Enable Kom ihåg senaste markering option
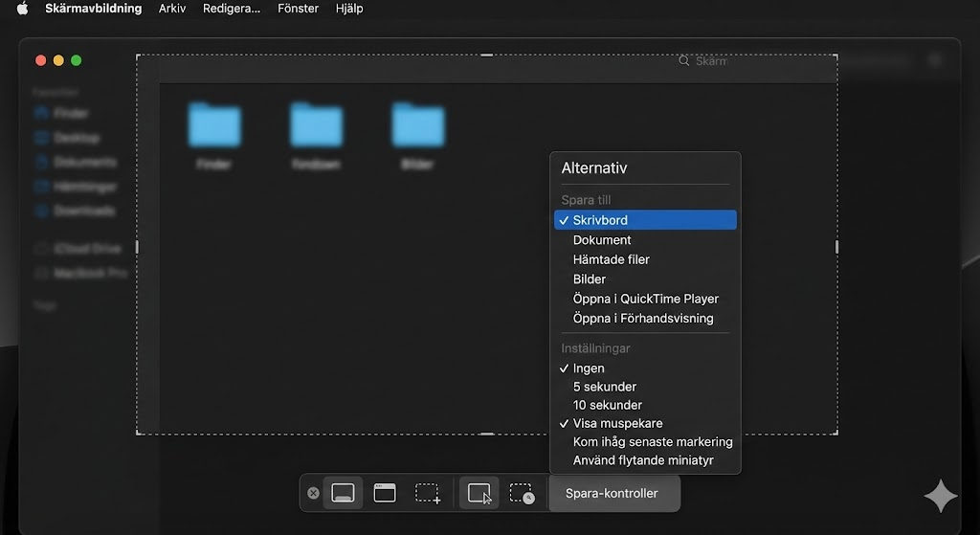980x535 pixels. 653,442
